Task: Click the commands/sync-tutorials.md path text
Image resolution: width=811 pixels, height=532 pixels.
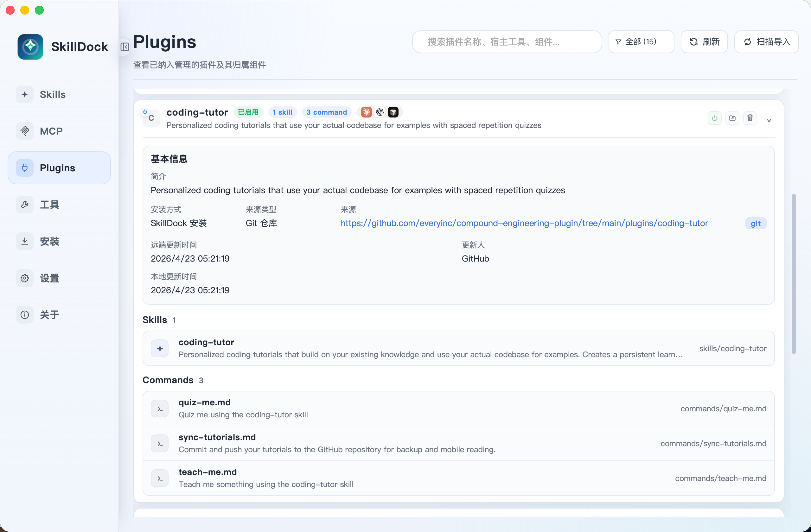Action: pyautogui.click(x=713, y=443)
